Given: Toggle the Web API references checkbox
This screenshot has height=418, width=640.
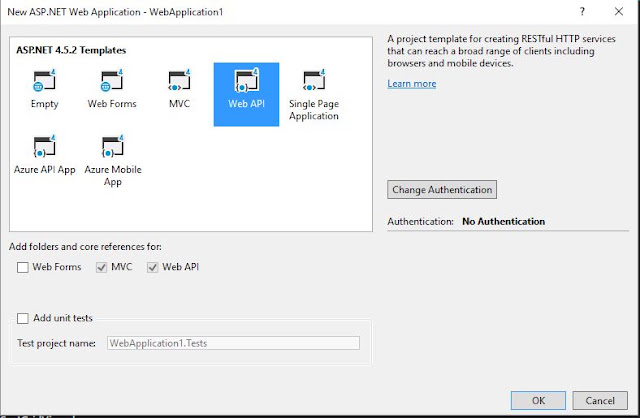Looking at the screenshot, I should click(153, 267).
